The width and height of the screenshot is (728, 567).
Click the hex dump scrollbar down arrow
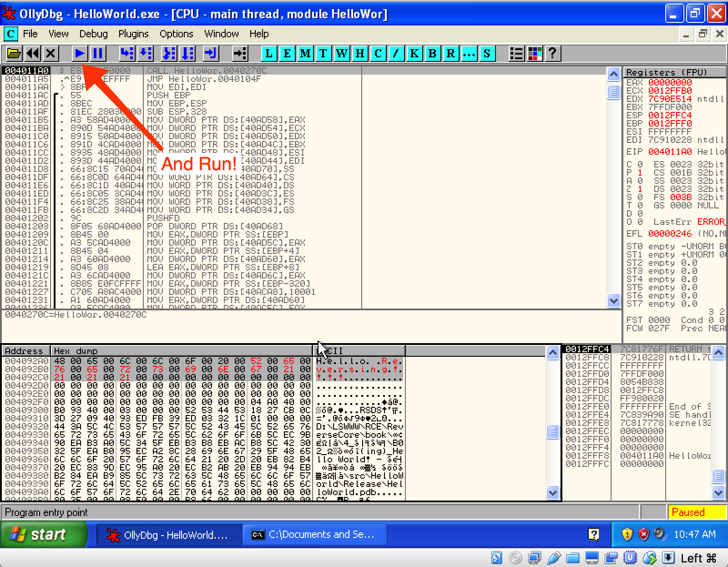(552, 492)
